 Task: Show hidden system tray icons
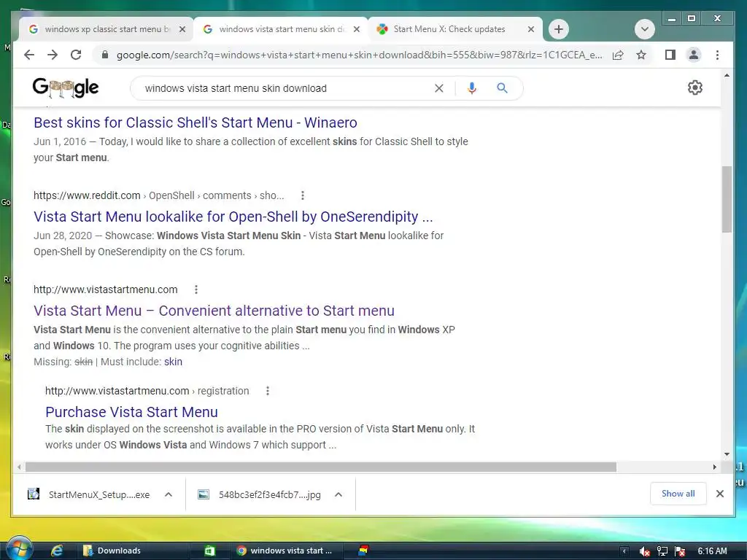click(x=624, y=551)
